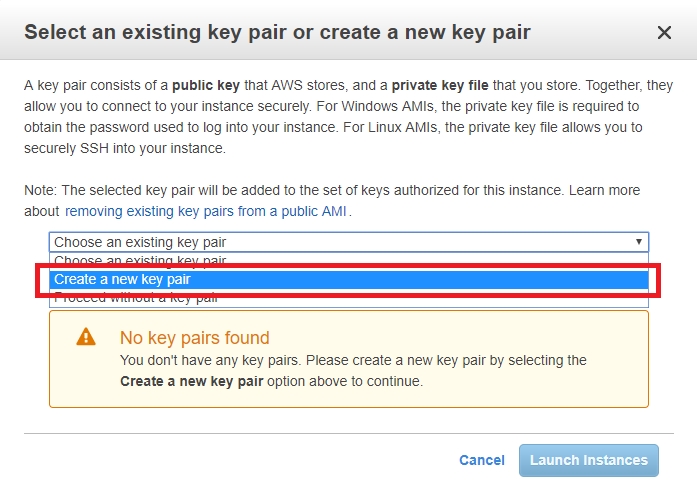Open the dropdown via its arrow
This screenshot has width=697, height=496.
pyautogui.click(x=639, y=242)
